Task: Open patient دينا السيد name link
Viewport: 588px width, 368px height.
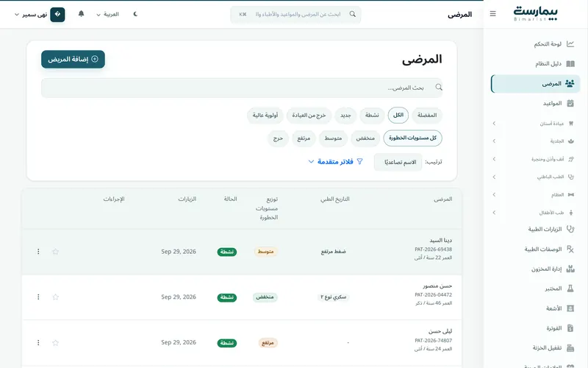Action: click(440, 241)
